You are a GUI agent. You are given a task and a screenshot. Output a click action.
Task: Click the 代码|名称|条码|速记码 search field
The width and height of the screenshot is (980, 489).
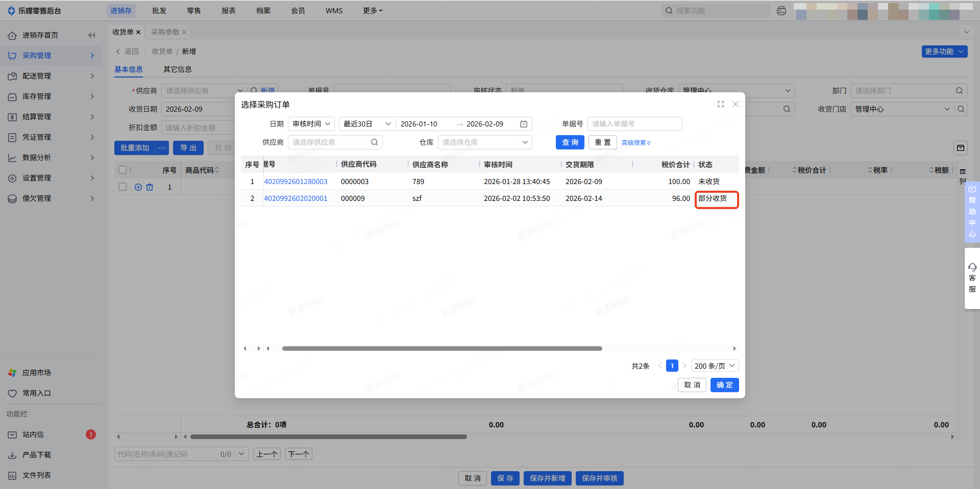[x=174, y=454]
